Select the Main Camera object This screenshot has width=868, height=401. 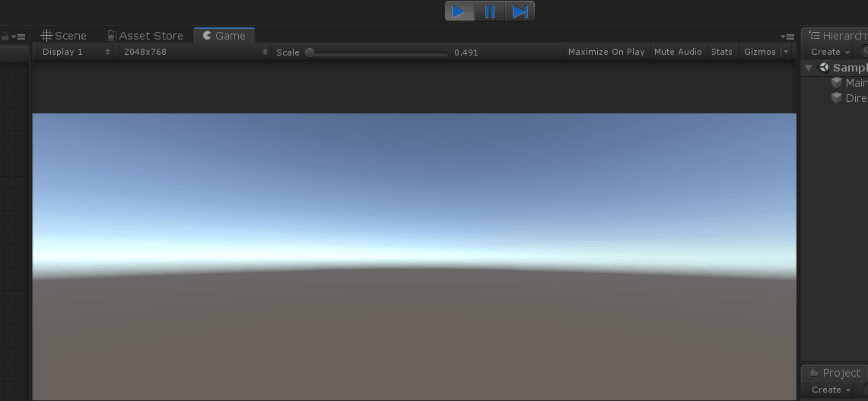pyautogui.click(x=856, y=83)
